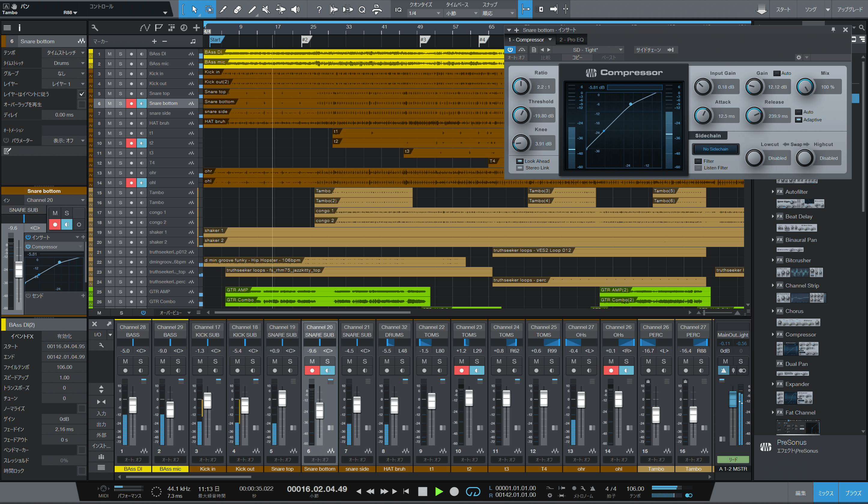
Task: Toggle the Loop button in transport
Action: [x=473, y=491]
